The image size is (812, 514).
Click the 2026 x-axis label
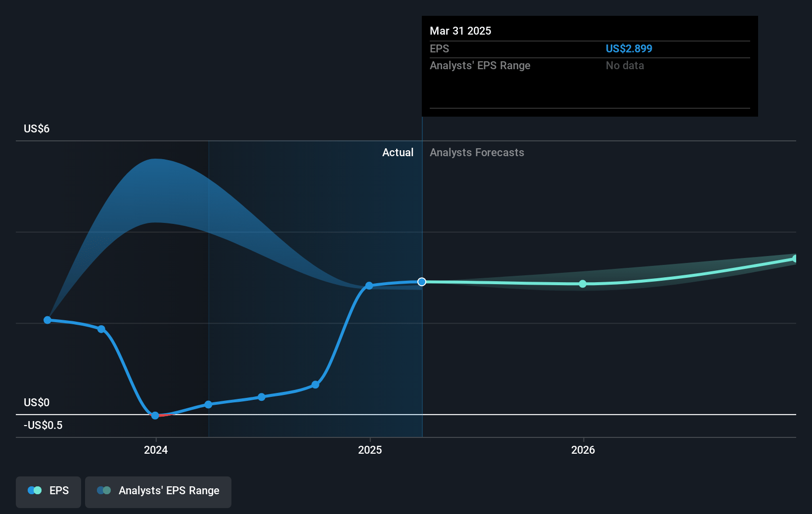point(583,450)
